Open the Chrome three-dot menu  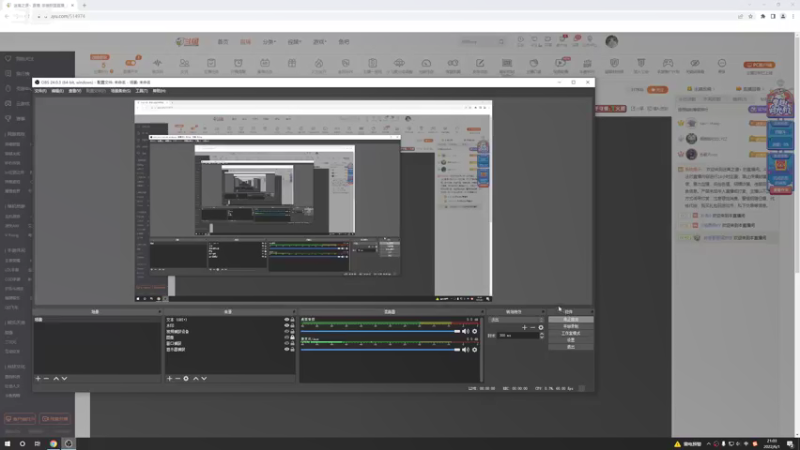[793, 16]
